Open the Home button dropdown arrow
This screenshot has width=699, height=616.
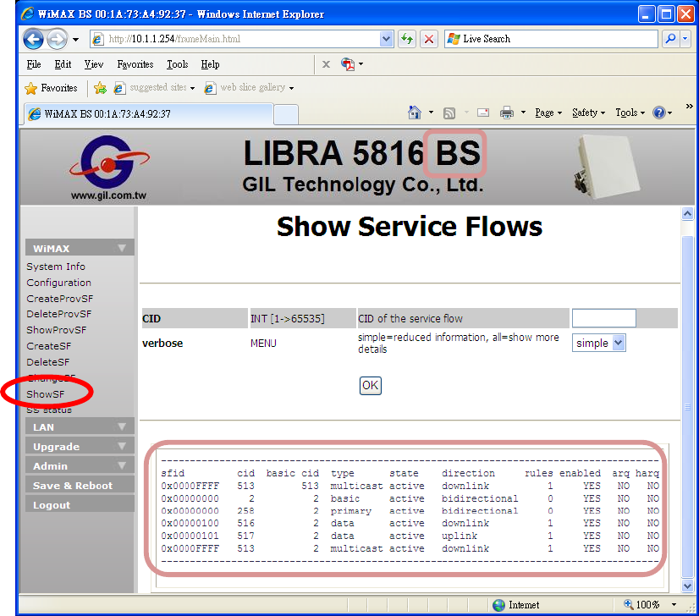(431, 113)
